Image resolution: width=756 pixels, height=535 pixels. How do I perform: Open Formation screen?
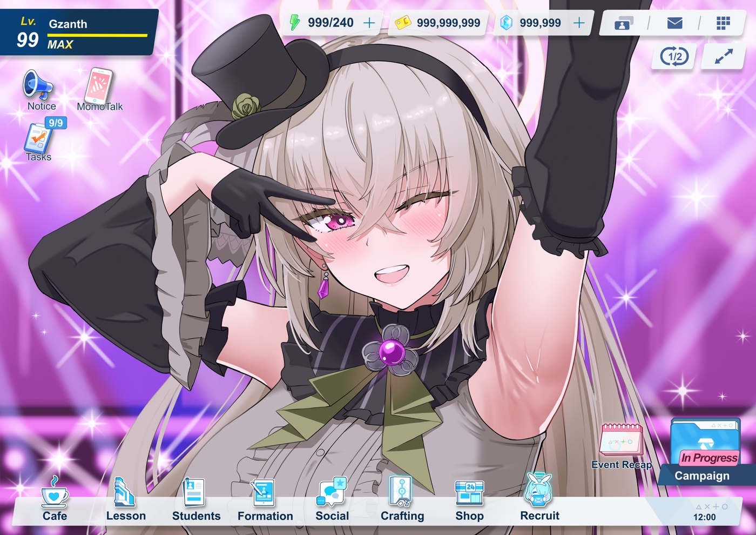(x=265, y=499)
